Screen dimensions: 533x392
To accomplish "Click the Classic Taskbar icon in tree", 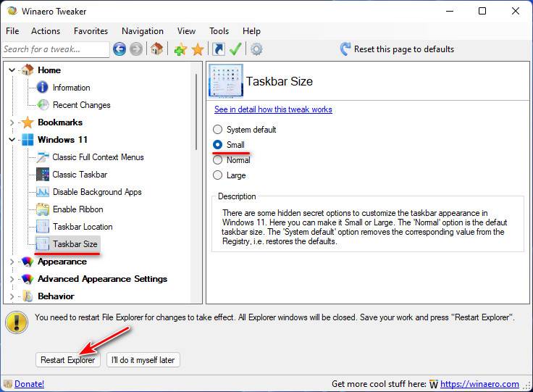I will pyautogui.click(x=43, y=175).
